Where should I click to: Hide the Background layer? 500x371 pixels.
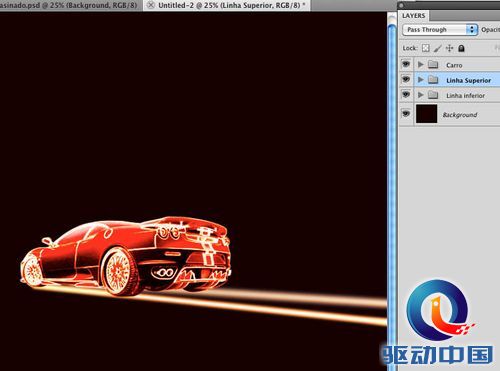pyautogui.click(x=406, y=114)
